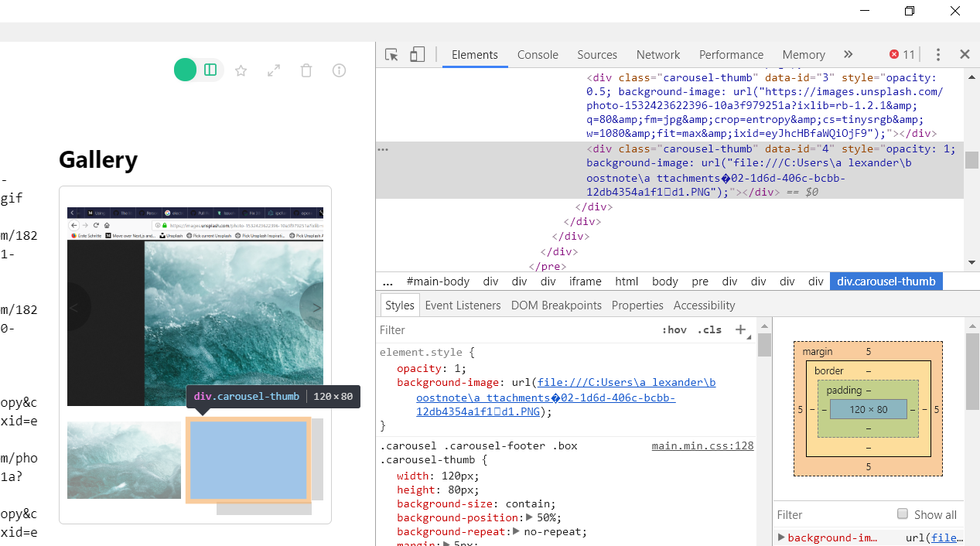Switch to the Sources tab
The height and width of the screenshot is (546, 980).
[x=597, y=54]
